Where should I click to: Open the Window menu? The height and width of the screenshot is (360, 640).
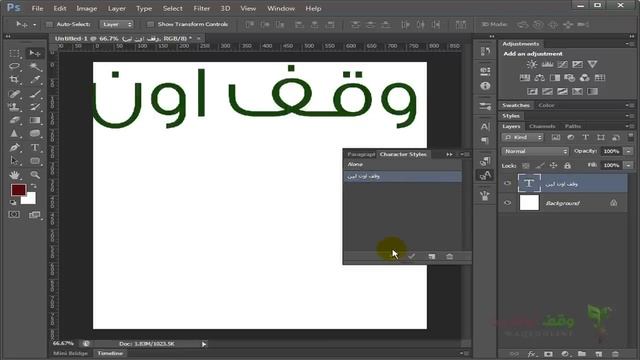[x=281, y=9]
